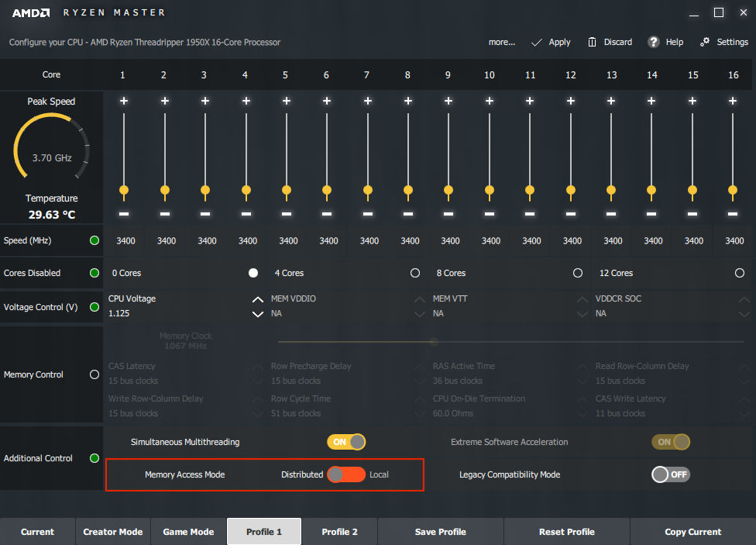756x545 pixels.
Task: Open Help via question mark icon
Action: click(653, 42)
